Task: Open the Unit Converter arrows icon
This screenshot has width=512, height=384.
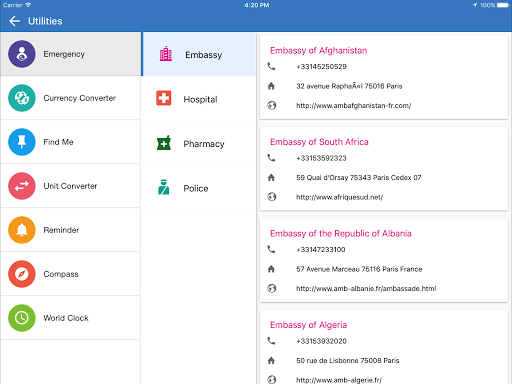Action: [x=22, y=186]
